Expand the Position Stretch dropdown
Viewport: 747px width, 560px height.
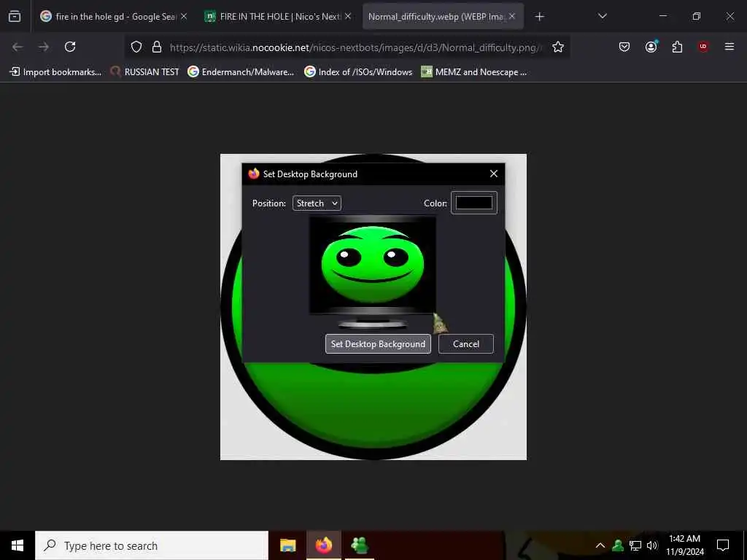point(317,203)
